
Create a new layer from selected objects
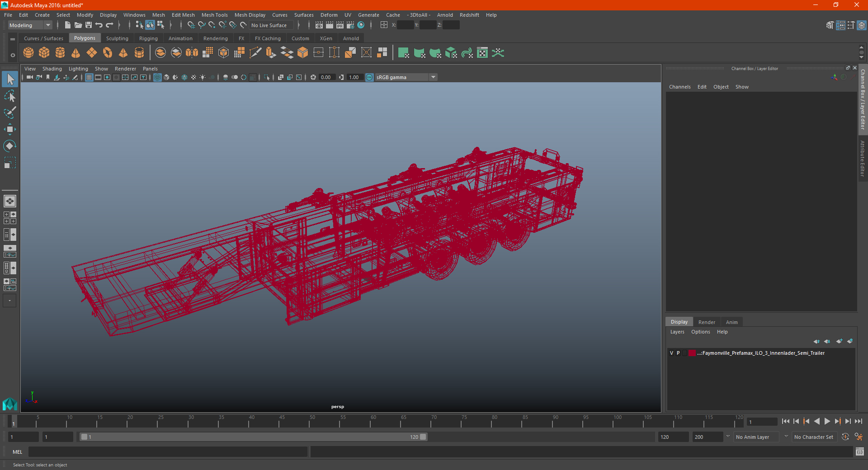coord(850,341)
